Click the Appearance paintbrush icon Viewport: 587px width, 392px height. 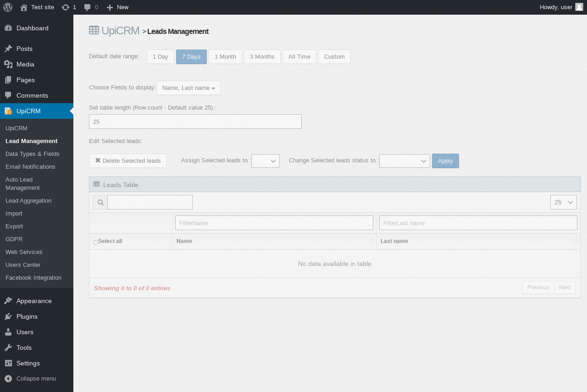(x=8, y=301)
